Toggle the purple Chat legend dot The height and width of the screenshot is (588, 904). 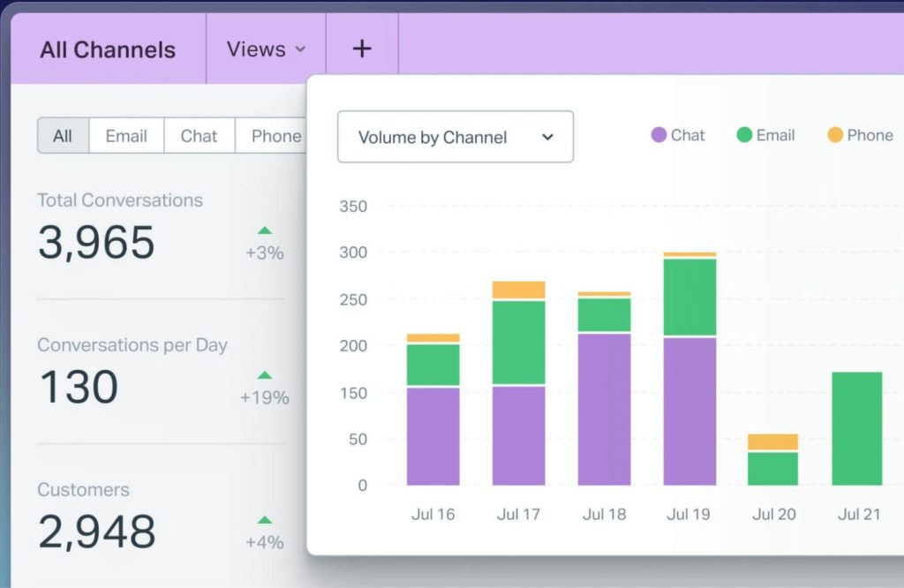(659, 135)
